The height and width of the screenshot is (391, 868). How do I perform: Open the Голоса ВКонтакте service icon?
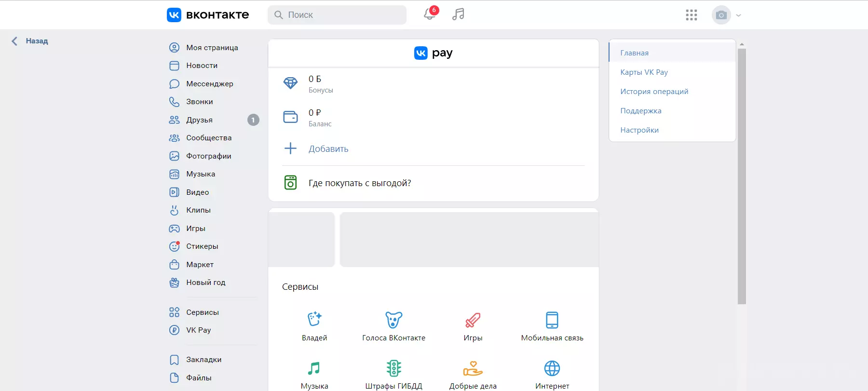coord(393,320)
